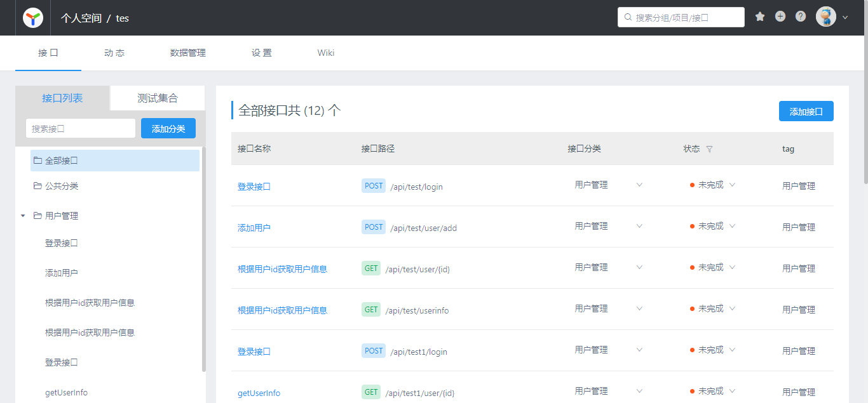
Task: Switch to the 动态 tab
Action: pyautogui.click(x=114, y=53)
